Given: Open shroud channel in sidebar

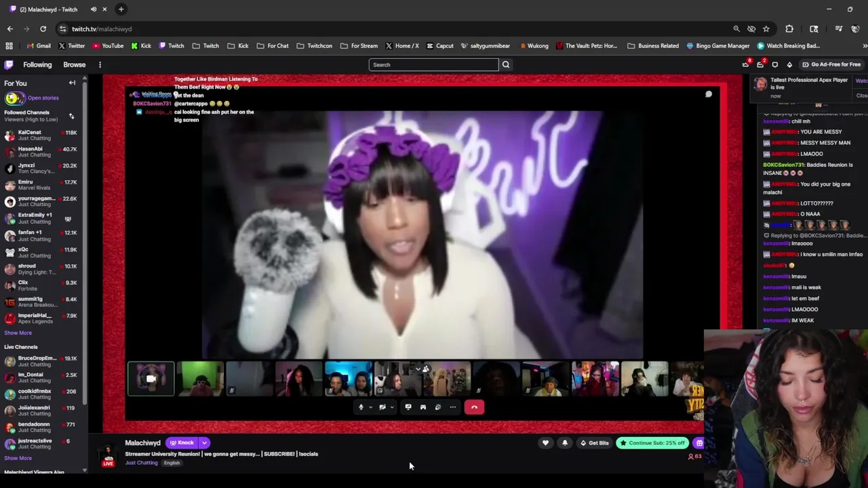Looking at the screenshot, I should 41,269.
